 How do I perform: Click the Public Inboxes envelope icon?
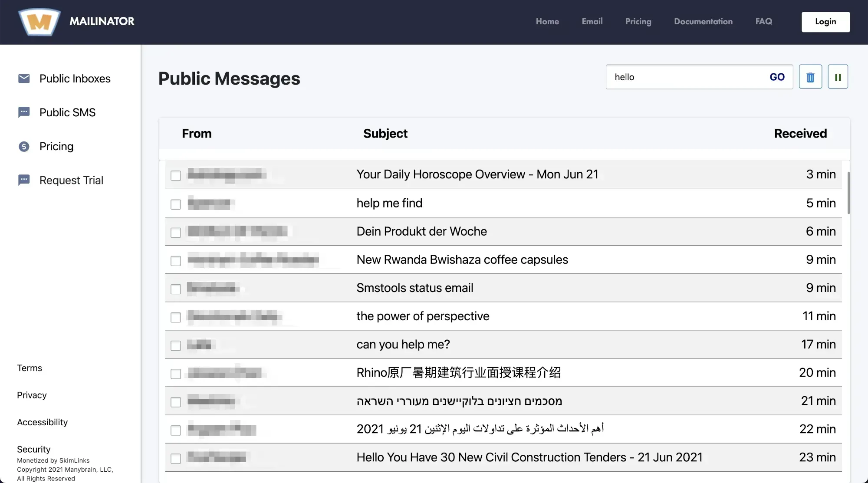24,79
